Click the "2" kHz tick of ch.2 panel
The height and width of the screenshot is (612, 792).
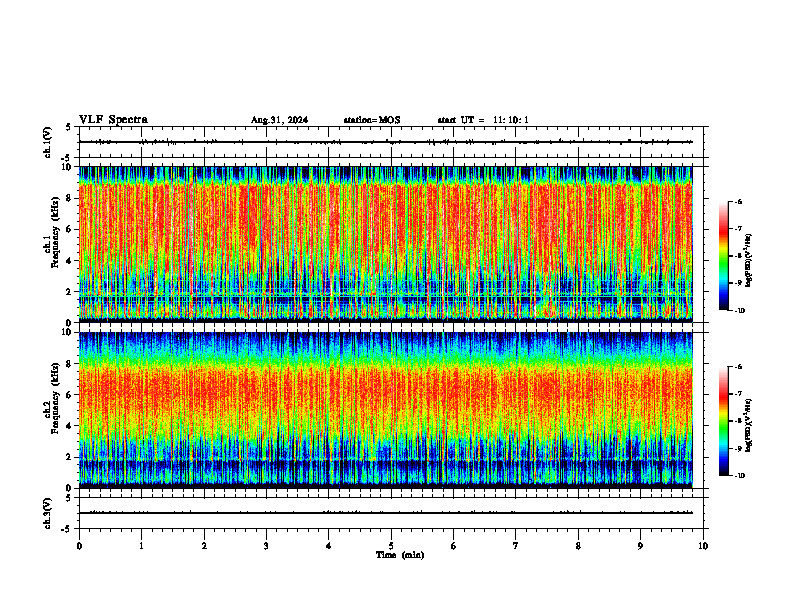point(70,457)
